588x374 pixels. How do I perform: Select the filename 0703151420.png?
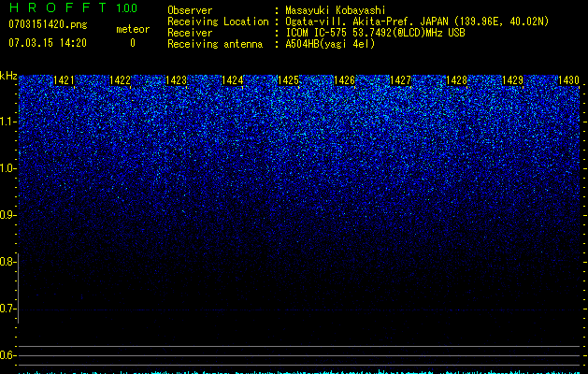(48, 25)
